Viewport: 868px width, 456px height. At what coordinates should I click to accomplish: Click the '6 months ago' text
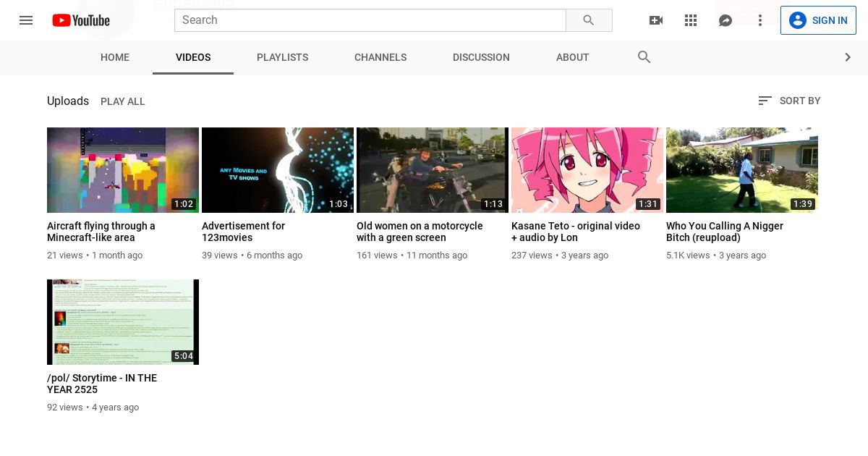click(x=275, y=256)
